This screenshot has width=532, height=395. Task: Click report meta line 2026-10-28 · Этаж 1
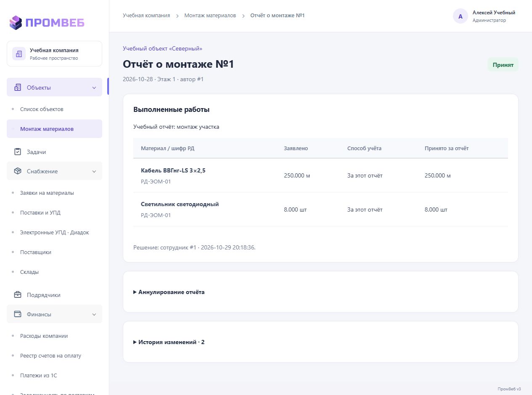tap(163, 79)
